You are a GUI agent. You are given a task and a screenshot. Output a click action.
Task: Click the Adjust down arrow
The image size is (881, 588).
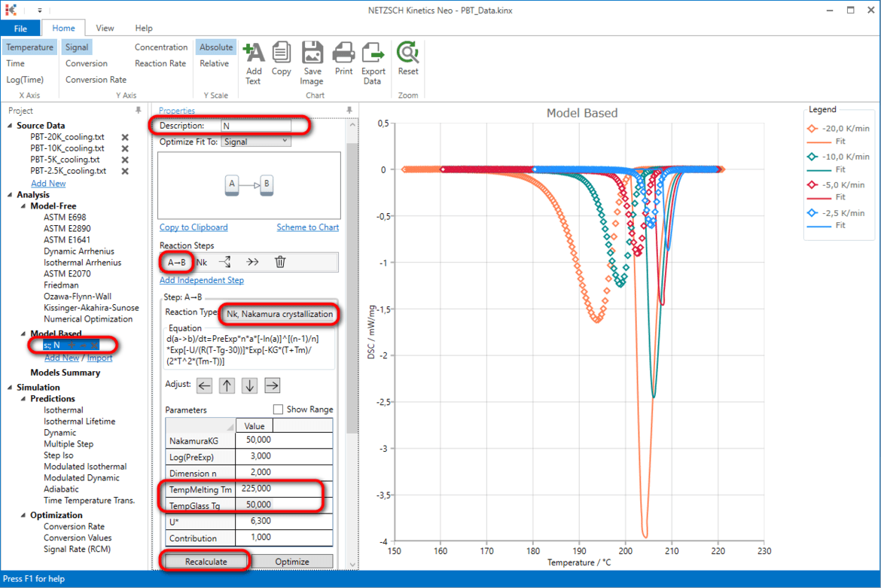(x=249, y=385)
